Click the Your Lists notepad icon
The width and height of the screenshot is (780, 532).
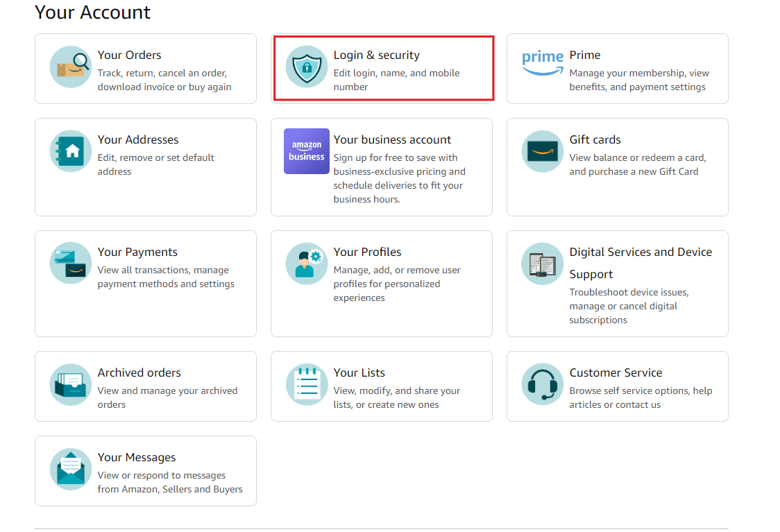pos(307,384)
